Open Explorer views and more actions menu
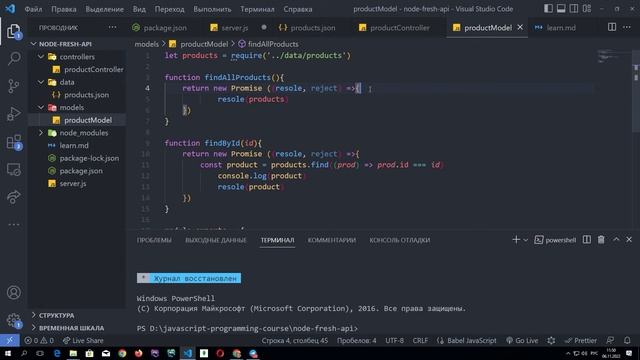This screenshot has width=640, height=360. [112, 27]
